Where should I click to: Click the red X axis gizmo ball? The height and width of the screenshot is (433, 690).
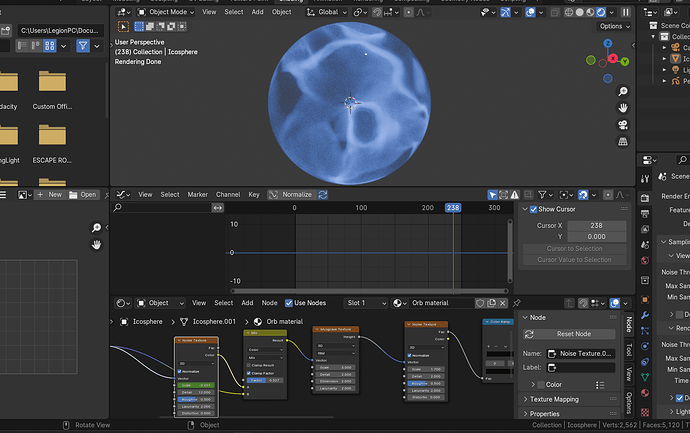click(x=613, y=59)
